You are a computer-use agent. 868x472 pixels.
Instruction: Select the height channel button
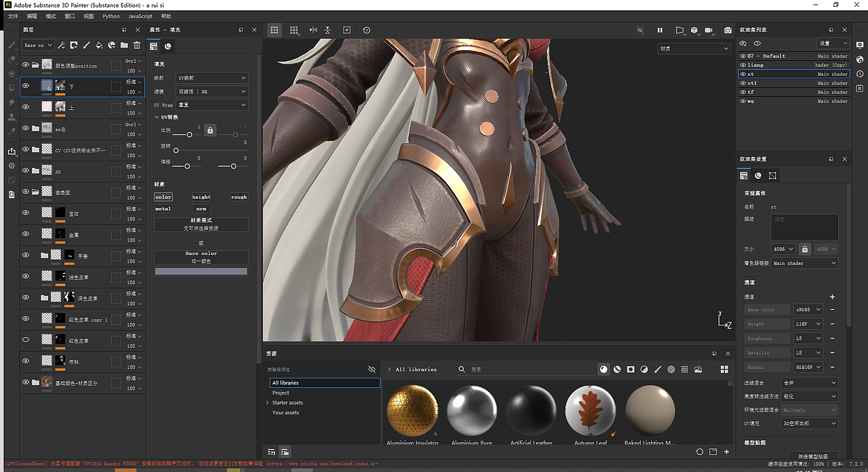click(201, 197)
